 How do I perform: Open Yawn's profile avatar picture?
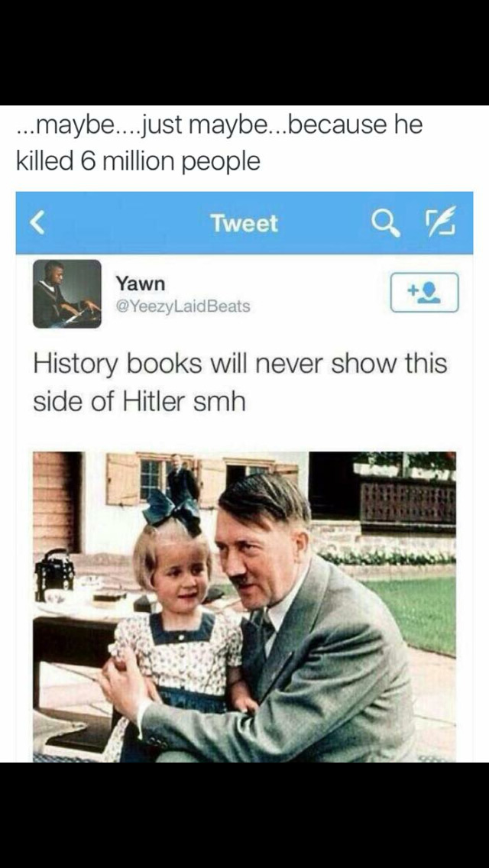coord(67,294)
